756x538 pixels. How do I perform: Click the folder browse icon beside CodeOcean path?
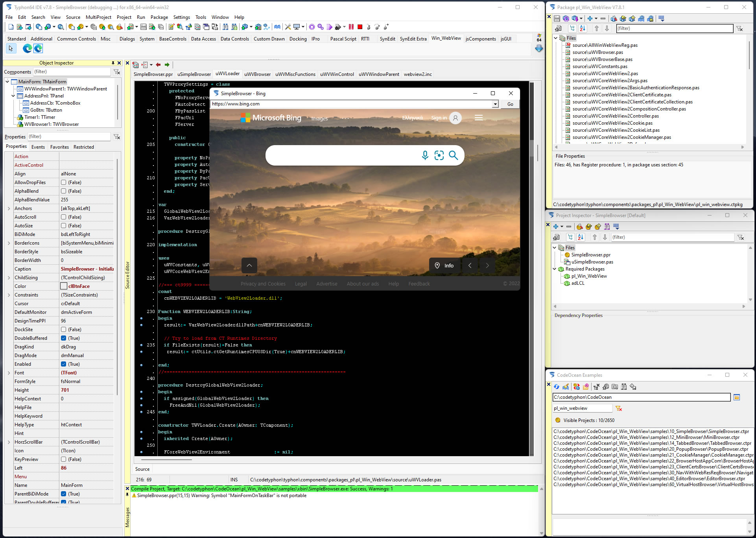click(x=737, y=397)
